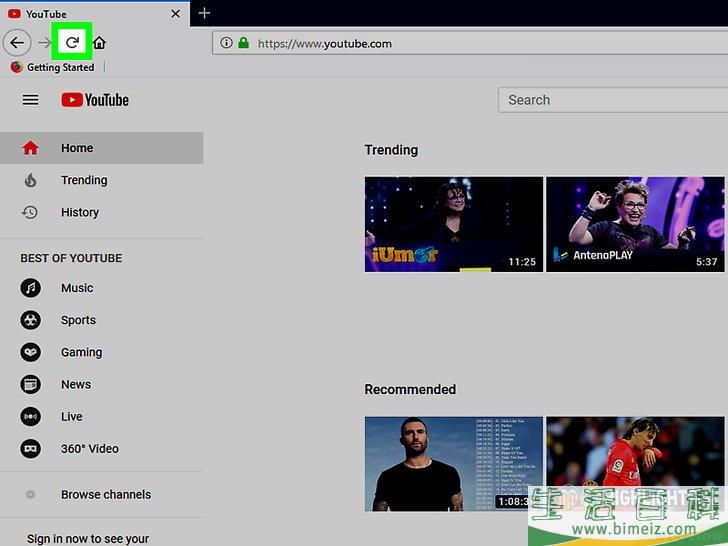728x546 pixels.
Task: Click the Recommended section heading
Action: (410, 389)
